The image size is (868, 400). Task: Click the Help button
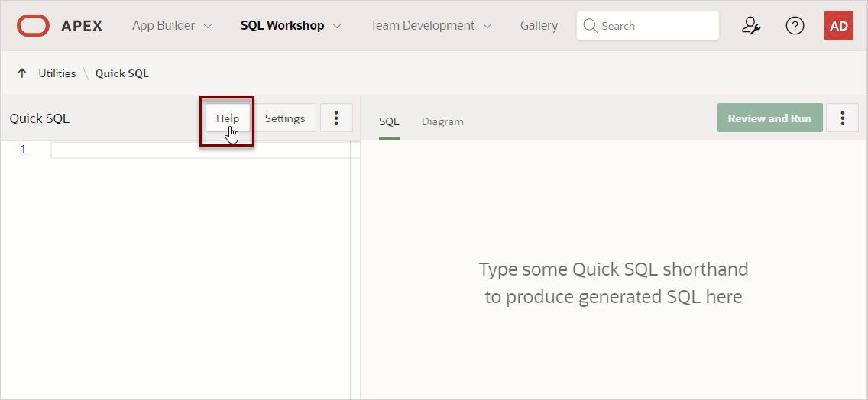(x=228, y=118)
